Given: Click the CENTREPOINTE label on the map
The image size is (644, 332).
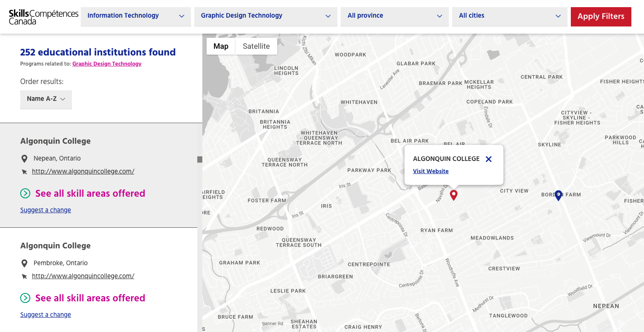Looking at the screenshot, I should tap(369, 265).
